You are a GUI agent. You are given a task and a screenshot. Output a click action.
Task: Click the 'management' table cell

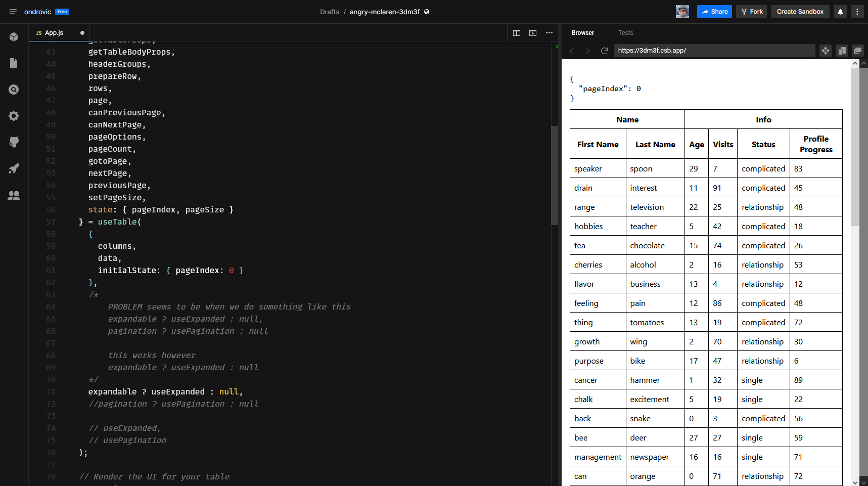598,457
